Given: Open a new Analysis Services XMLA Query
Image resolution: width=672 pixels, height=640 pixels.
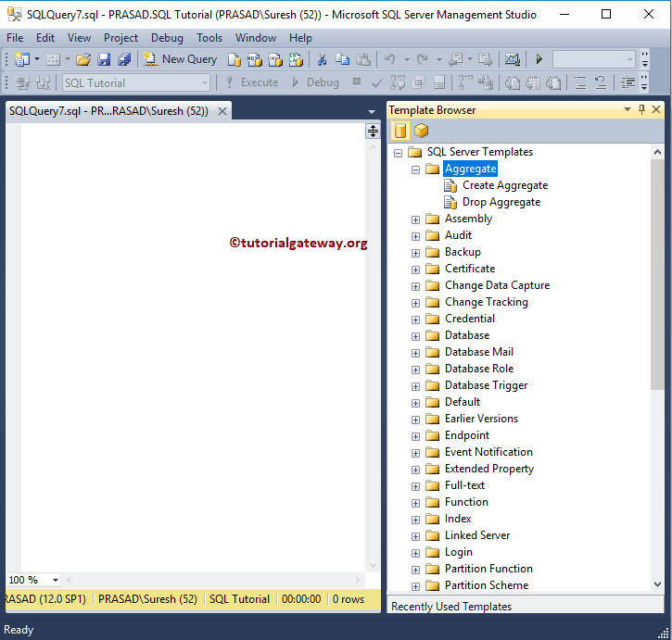Looking at the screenshot, I should point(296,59).
